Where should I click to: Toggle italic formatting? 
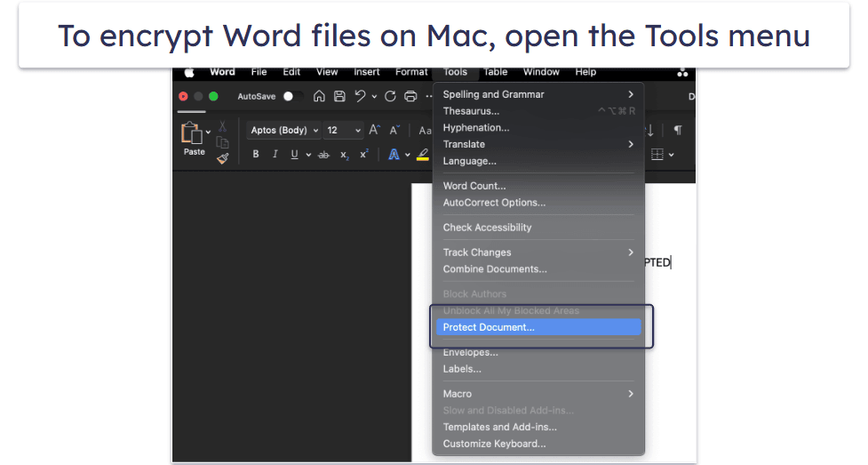tap(275, 155)
